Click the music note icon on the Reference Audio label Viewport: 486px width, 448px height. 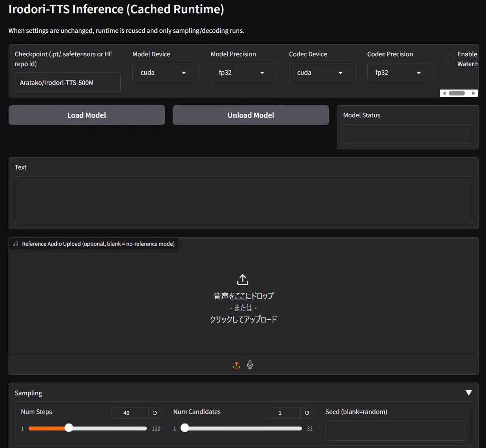16,244
